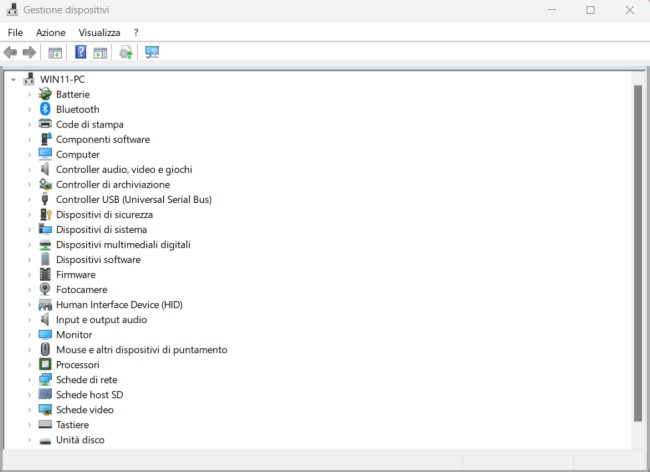The image size is (650, 472).
Task: Open the Visualizza menu
Action: click(99, 32)
